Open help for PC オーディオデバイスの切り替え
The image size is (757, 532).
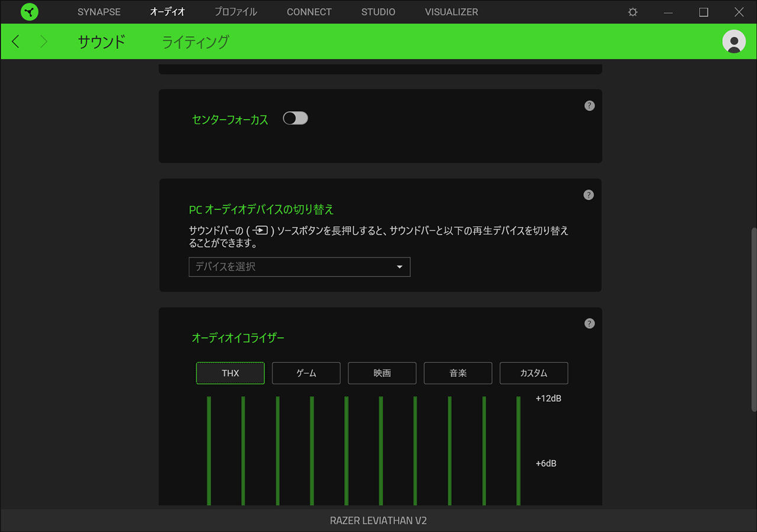coord(588,195)
